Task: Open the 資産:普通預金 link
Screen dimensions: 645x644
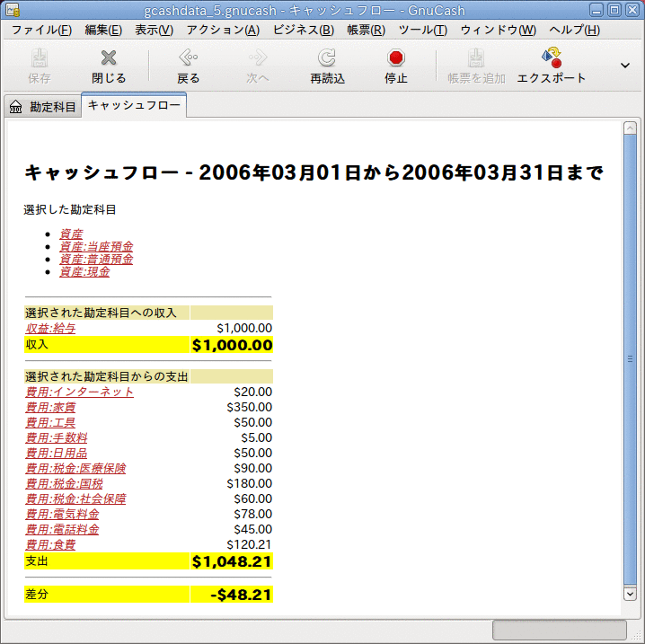Action: pyautogui.click(x=96, y=259)
